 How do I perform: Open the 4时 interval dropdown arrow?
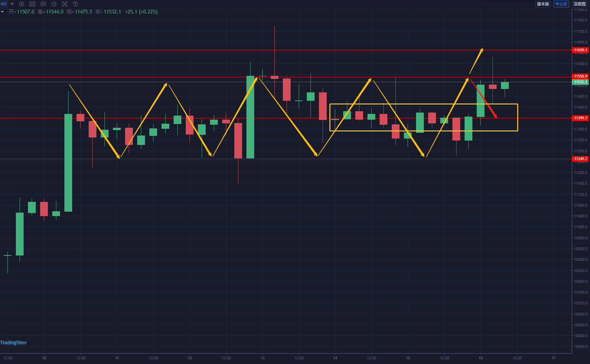[x=12, y=4]
